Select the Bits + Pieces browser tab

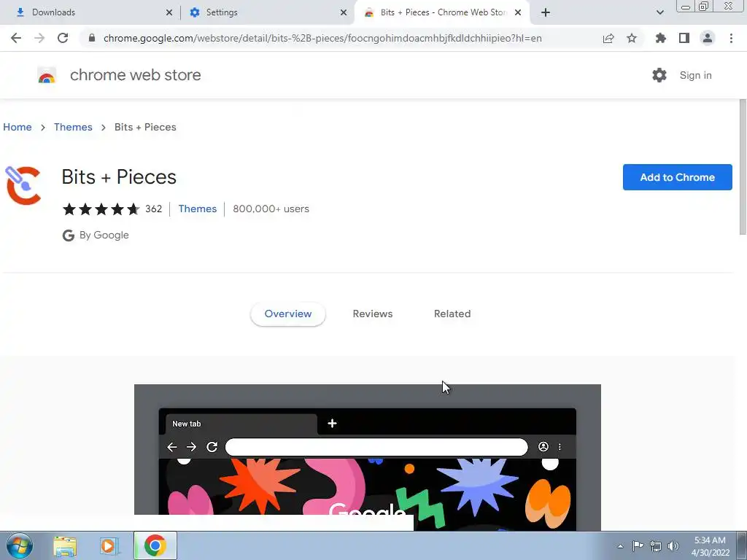click(443, 12)
